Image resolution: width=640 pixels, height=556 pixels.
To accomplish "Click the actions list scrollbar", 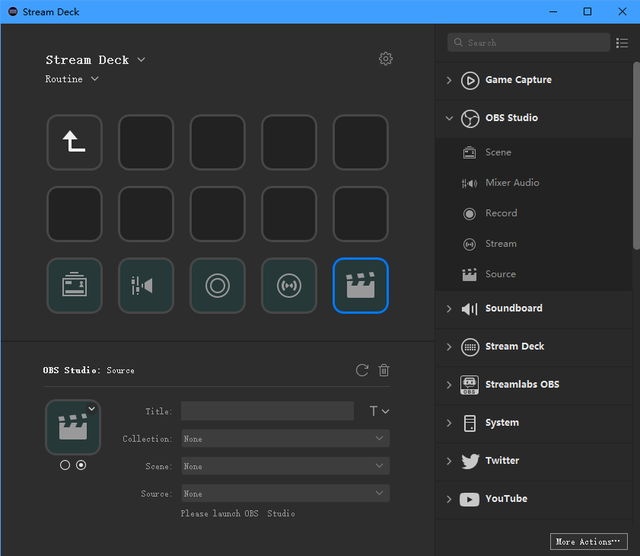I will (x=636, y=155).
